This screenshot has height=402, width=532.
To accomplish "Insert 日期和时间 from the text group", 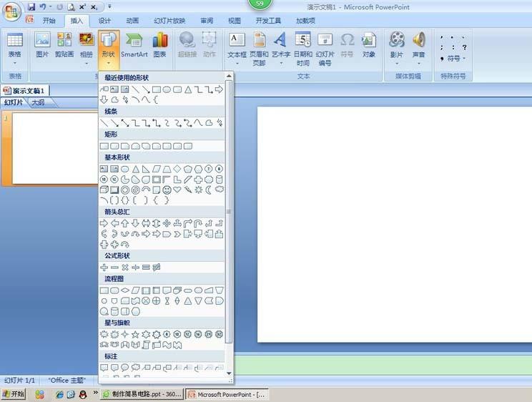I will pos(302,48).
